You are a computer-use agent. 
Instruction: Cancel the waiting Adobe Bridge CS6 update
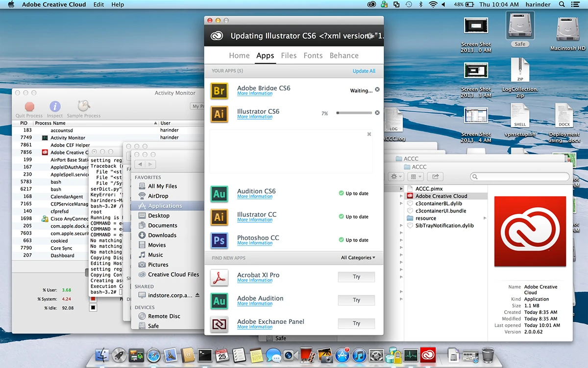pos(377,90)
